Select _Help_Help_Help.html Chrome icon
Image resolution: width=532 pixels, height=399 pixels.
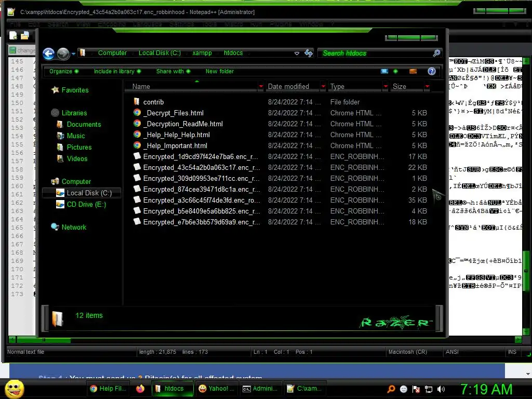[137, 135]
